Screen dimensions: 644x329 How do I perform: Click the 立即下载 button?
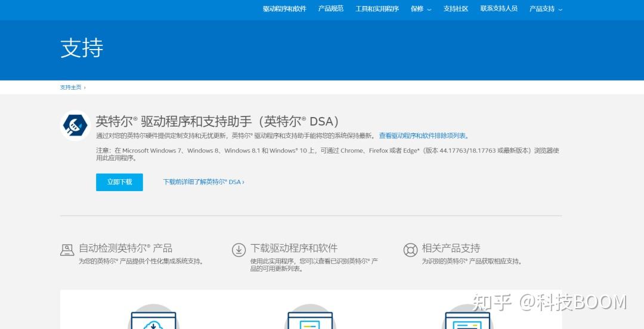(119, 182)
